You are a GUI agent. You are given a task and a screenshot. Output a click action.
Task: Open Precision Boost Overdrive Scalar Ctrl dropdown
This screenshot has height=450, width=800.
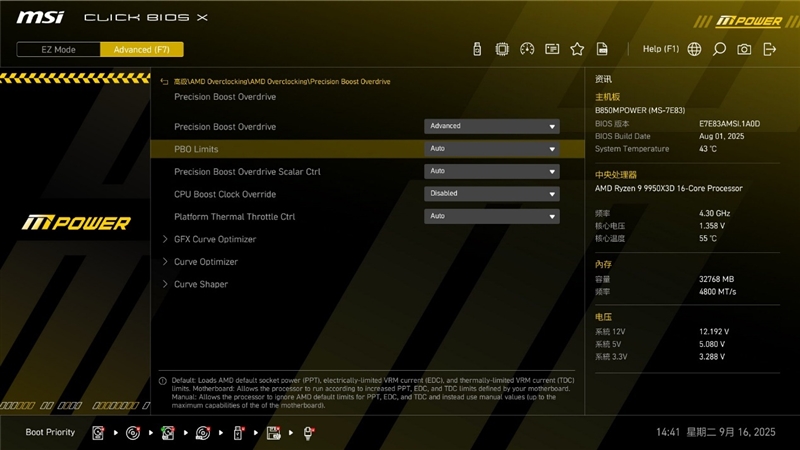(492, 171)
